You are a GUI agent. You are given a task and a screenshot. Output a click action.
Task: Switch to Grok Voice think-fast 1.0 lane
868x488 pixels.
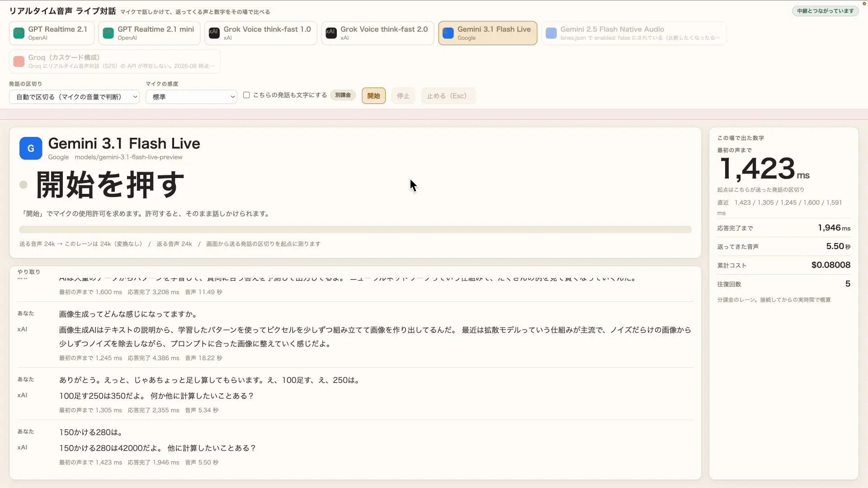click(260, 33)
